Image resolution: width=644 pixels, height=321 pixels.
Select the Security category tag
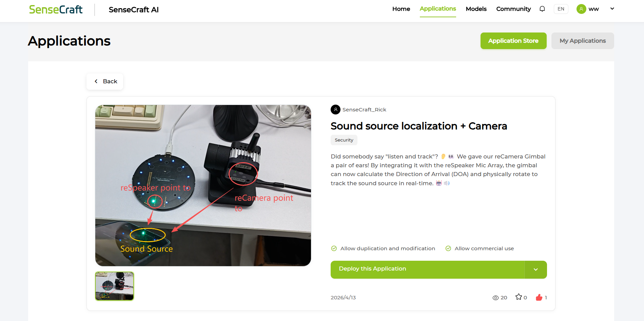[344, 140]
